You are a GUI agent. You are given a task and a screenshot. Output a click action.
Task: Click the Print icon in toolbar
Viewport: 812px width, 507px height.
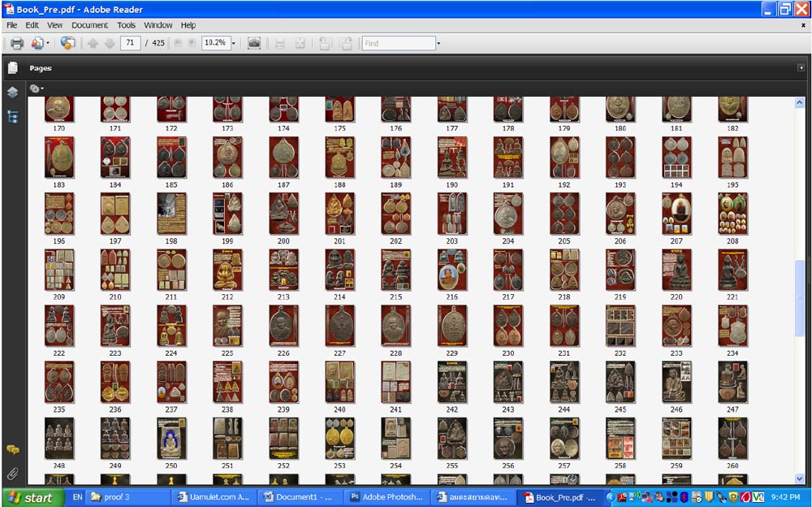point(16,43)
